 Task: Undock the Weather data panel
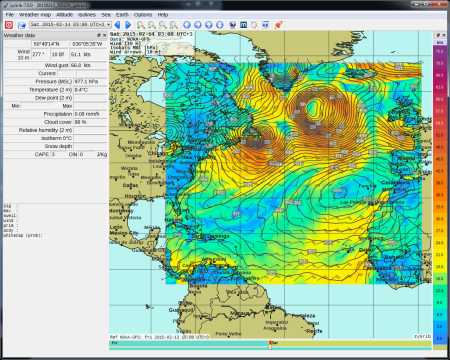point(99,35)
